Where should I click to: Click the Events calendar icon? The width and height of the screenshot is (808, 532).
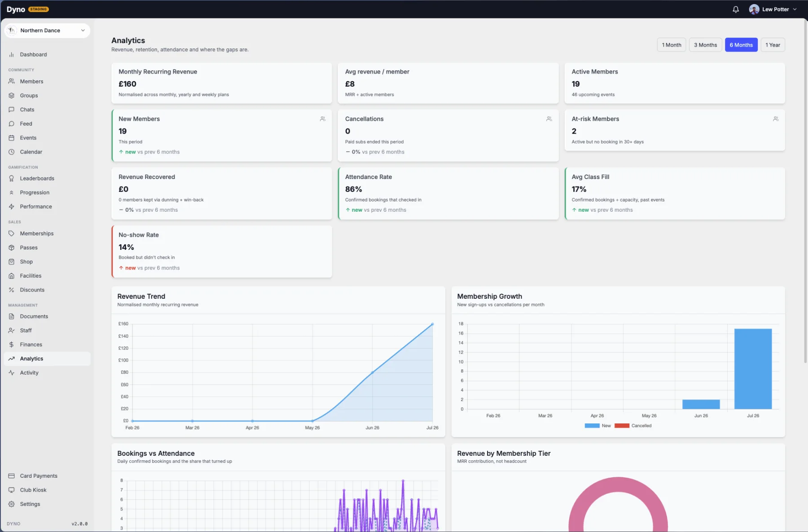12,138
